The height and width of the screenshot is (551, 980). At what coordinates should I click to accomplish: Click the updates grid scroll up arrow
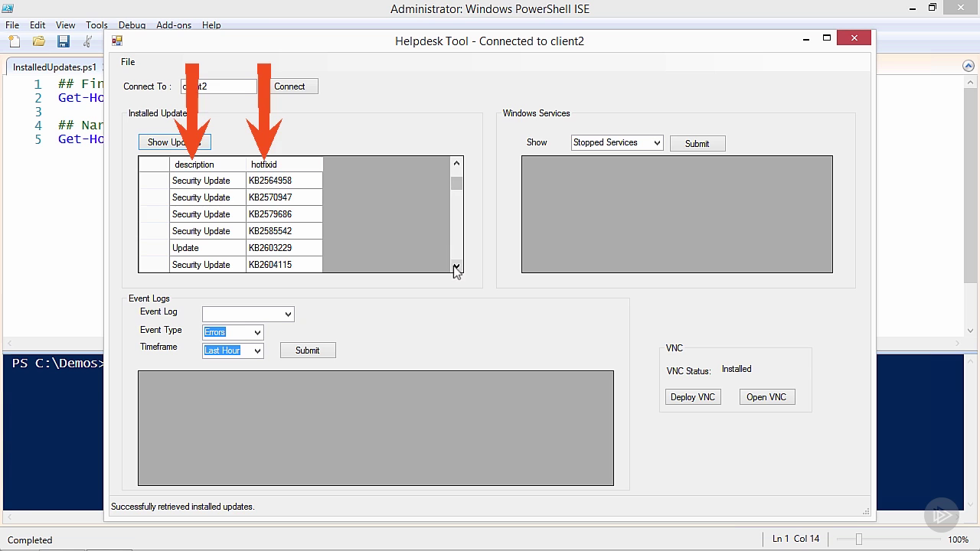[x=456, y=163]
